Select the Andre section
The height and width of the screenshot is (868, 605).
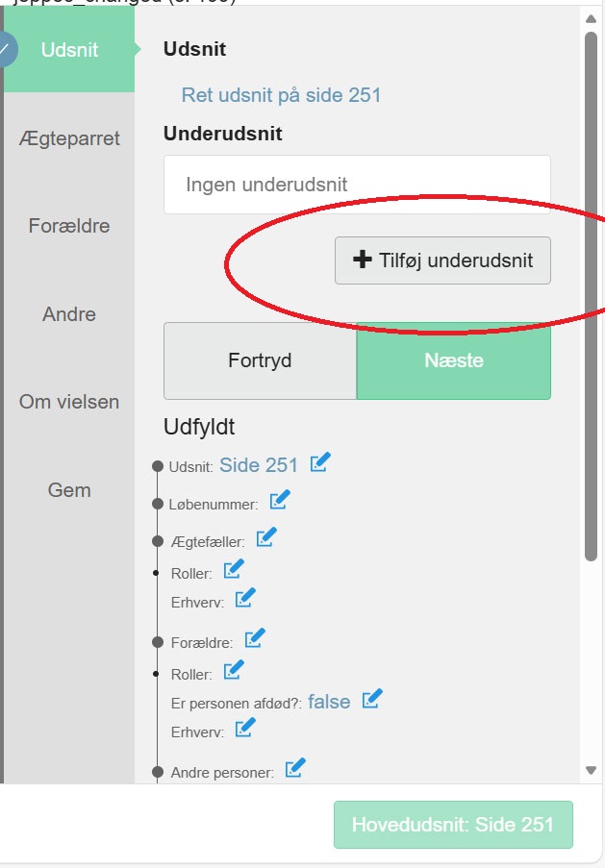coord(67,314)
